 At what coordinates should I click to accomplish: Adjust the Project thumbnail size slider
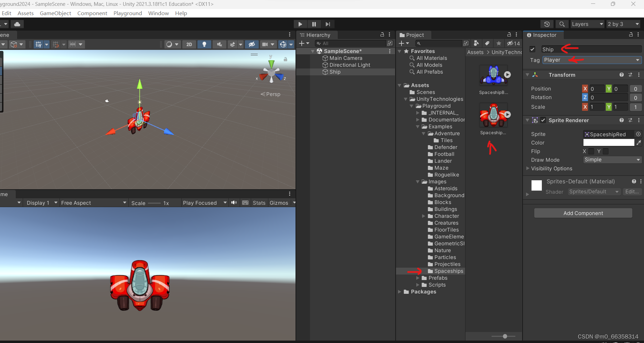click(505, 336)
